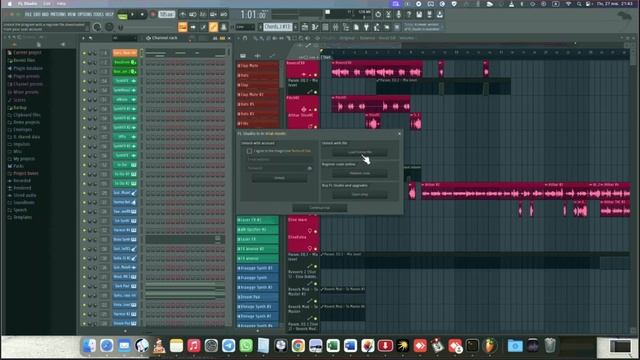640x360 pixels.
Task: Click the tempo BPM display
Action: (167, 14)
